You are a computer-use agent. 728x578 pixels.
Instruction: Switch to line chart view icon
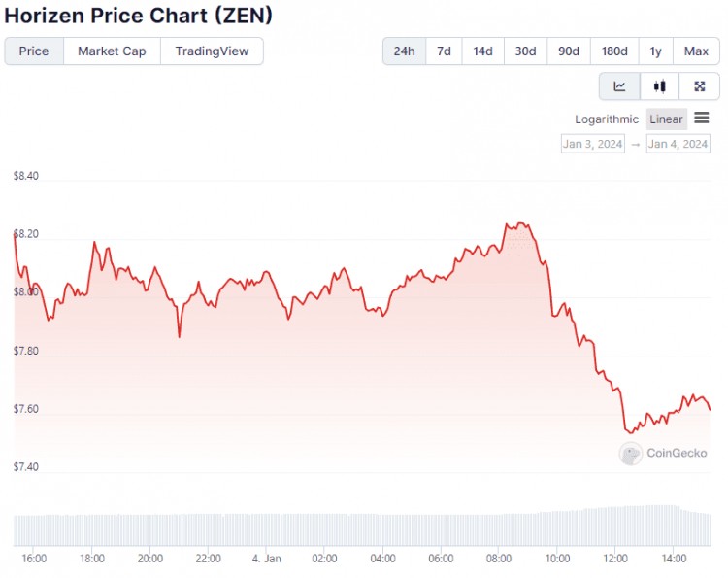point(619,86)
